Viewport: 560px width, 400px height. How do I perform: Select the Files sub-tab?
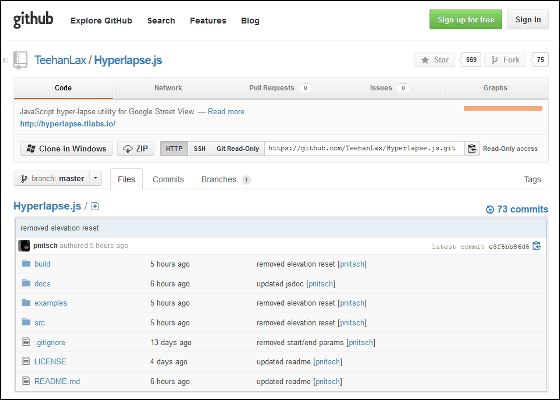tap(126, 179)
